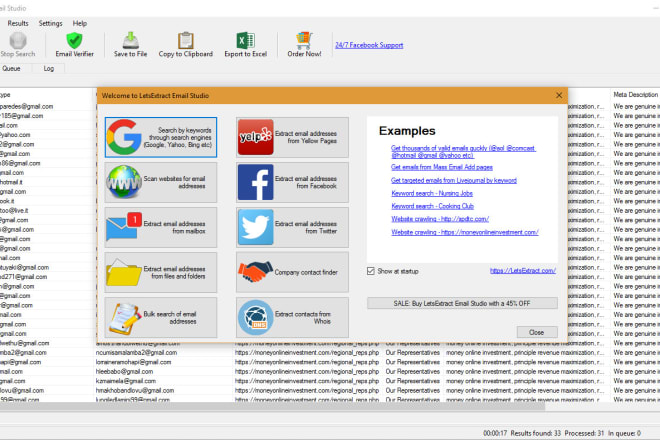
Task: Click the Meta Description column header
Action: coord(635,95)
